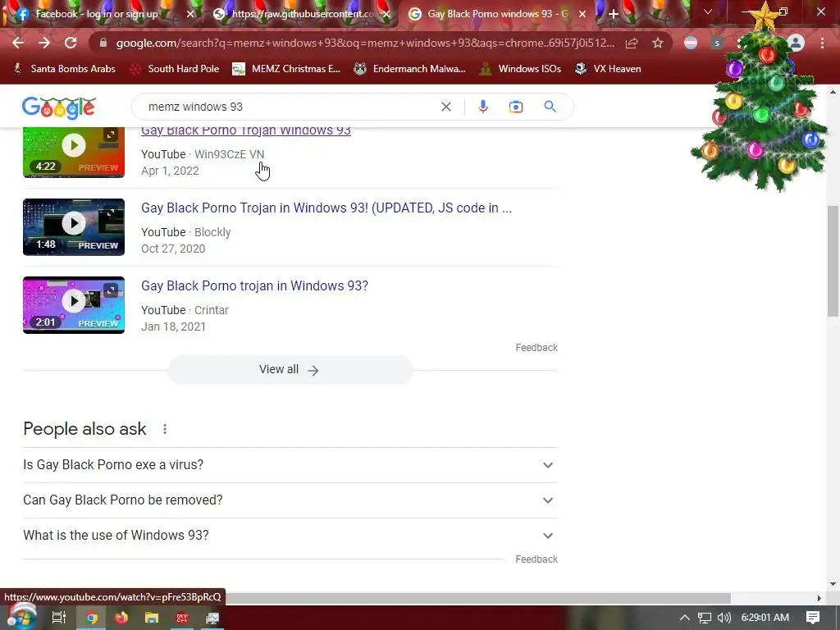Open the tab search dropdown arrow

pyautogui.click(x=708, y=11)
